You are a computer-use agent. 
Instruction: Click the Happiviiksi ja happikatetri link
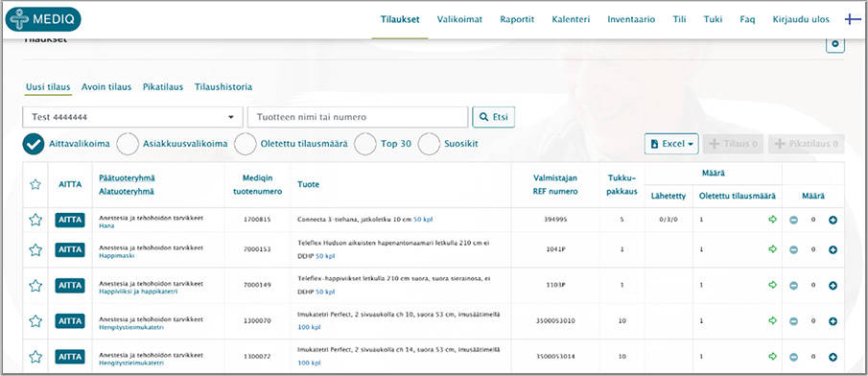click(x=138, y=292)
